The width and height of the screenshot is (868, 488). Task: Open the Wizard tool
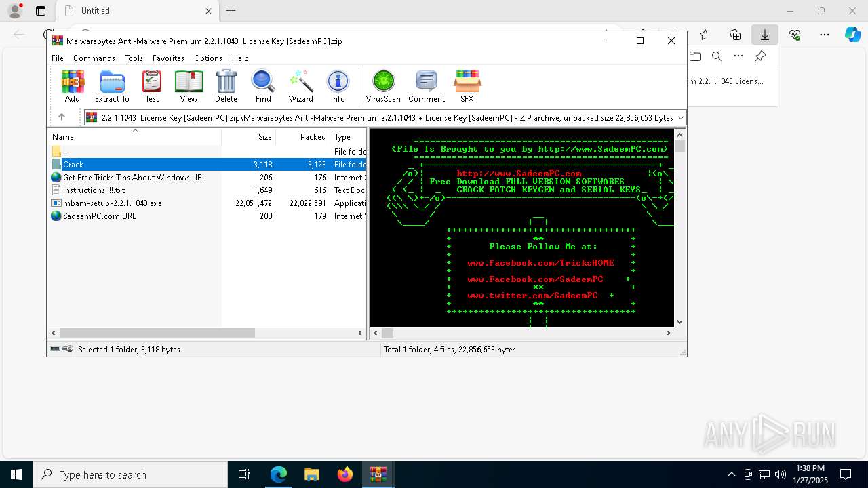coord(300,86)
